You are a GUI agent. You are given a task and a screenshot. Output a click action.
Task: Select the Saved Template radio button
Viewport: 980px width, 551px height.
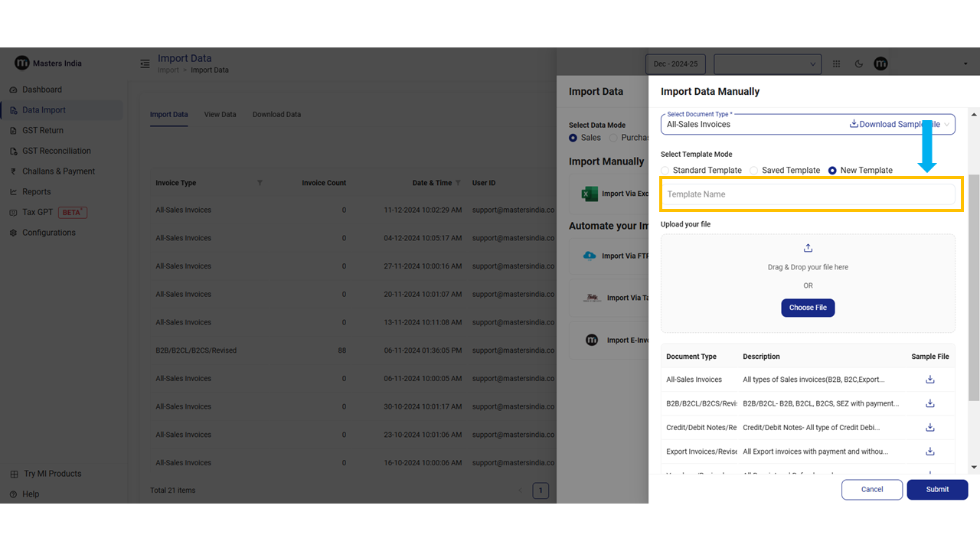[754, 171]
